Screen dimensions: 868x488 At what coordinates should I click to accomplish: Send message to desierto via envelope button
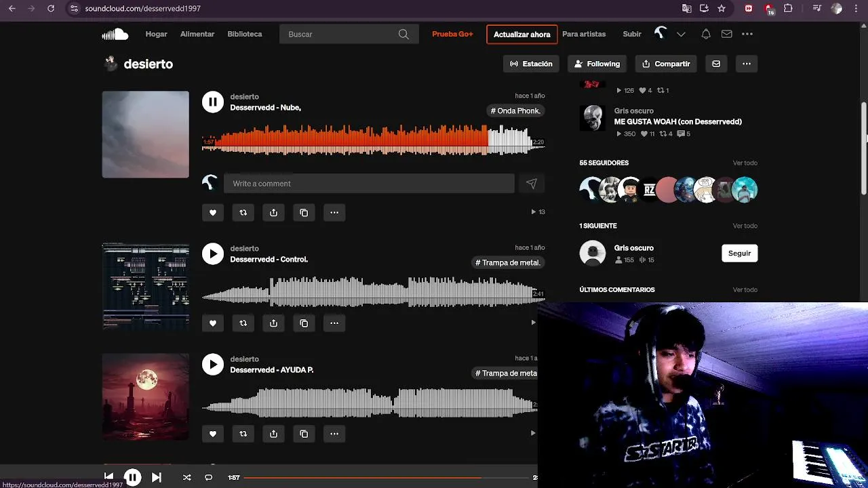click(x=716, y=64)
